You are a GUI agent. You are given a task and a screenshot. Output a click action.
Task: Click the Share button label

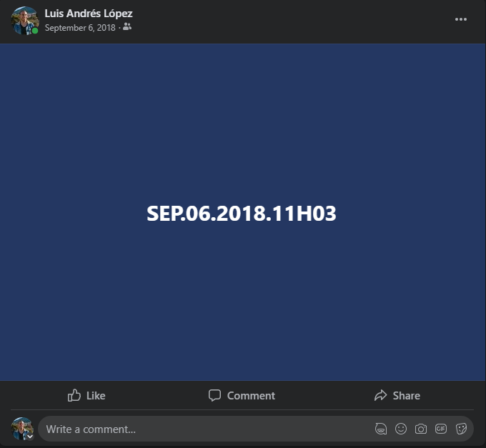click(407, 396)
